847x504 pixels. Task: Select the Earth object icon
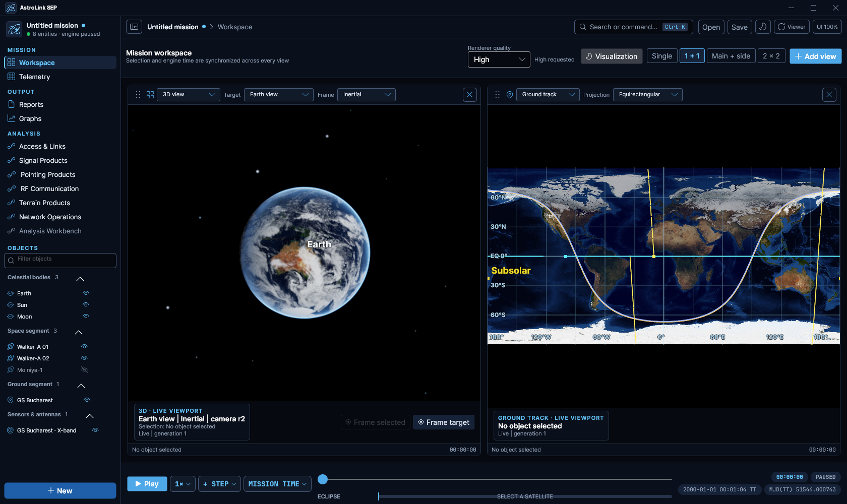pyautogui.click(x=11, y=293)
